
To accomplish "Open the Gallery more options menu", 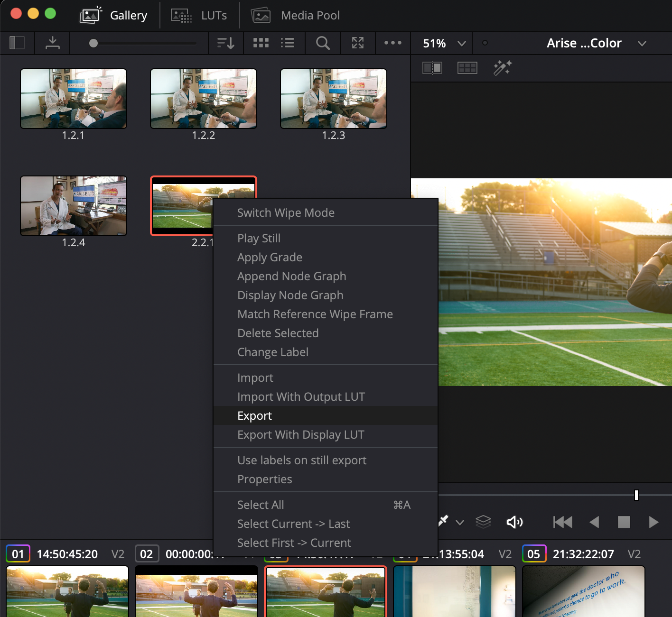I will pyautogui.click(x=392, y=43).
